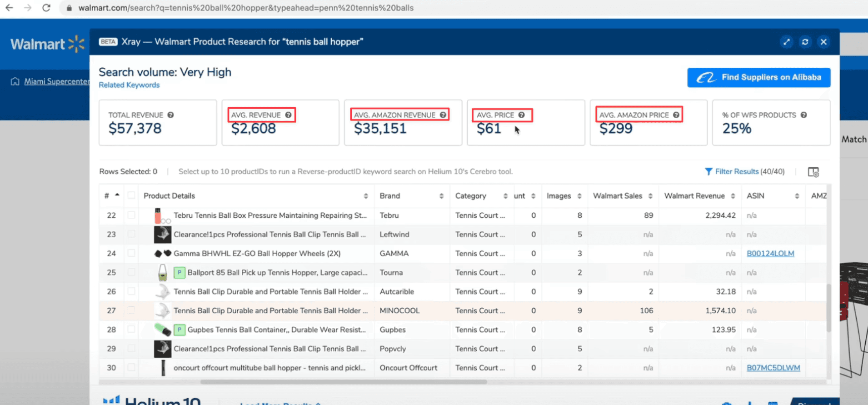
Task: Sort by Walmart Revenue column
Action: pyautogui.click(x=733, y=196)
